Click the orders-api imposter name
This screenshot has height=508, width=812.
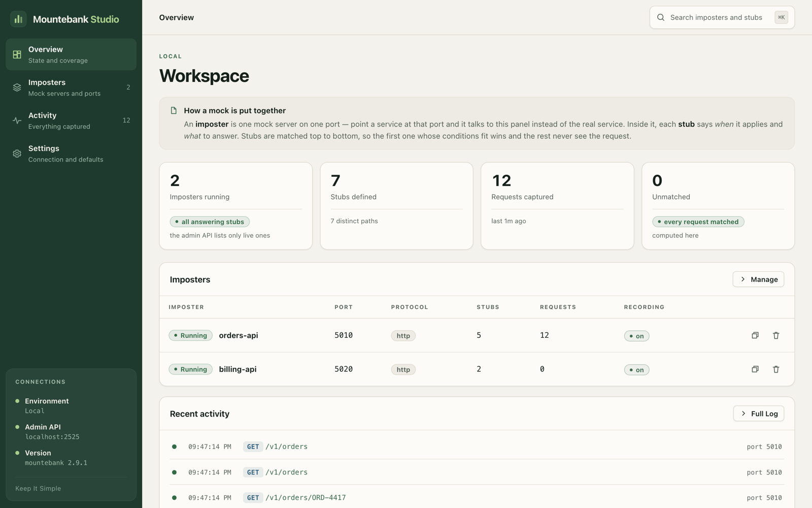[x=239, y=335]
